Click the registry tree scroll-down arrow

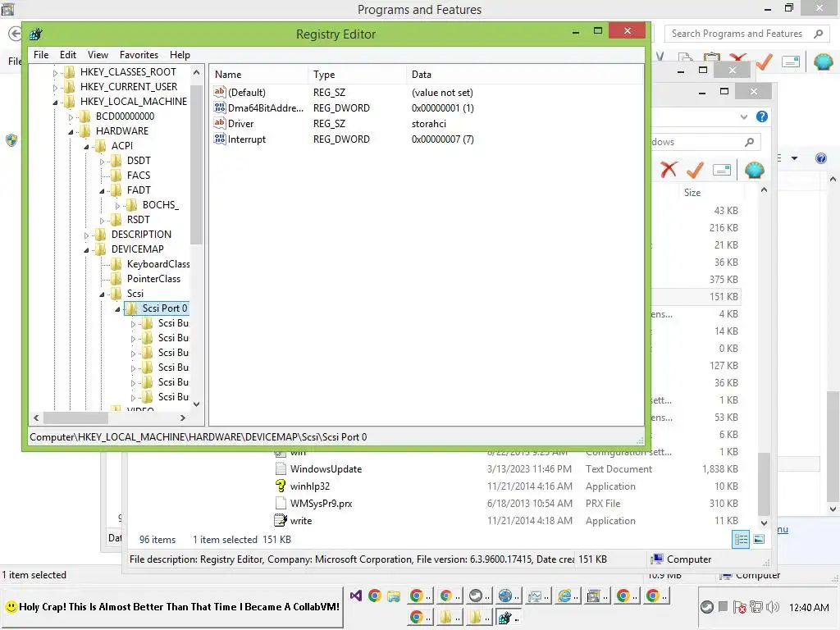pos(197,404)
